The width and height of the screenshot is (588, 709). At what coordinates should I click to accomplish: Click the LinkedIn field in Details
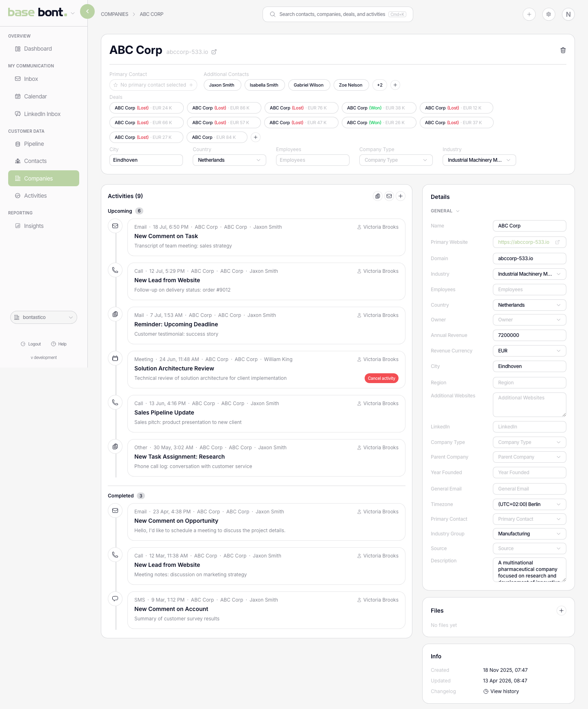point(530,427)
